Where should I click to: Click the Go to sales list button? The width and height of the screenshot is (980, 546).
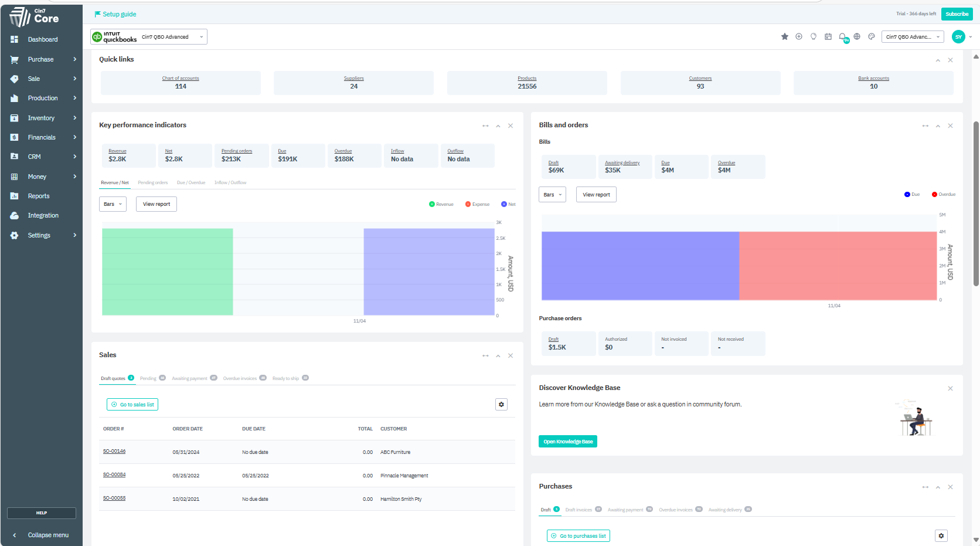coord(132,405)
